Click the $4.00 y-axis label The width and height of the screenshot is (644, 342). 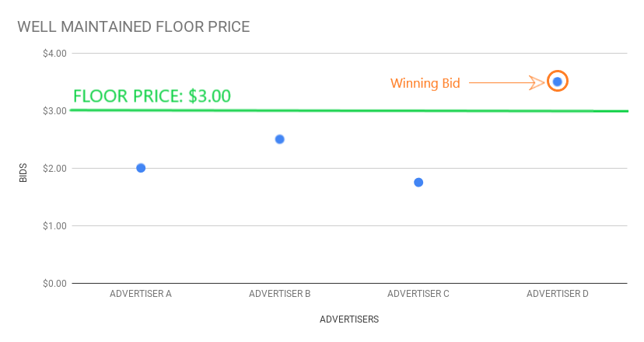[x=54, y=54]
